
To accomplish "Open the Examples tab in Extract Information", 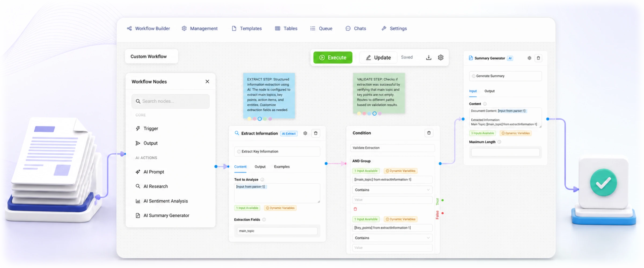I will coord(282,167).
